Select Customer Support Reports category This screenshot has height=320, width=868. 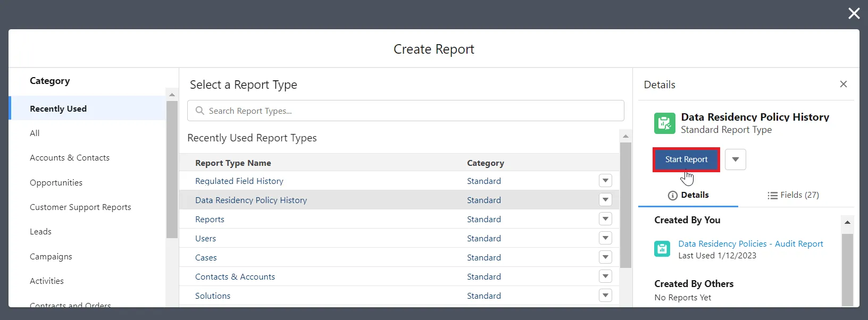pos(80,207)
